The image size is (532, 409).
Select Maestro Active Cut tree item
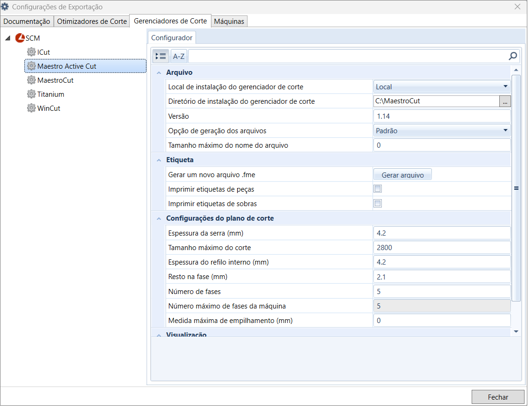(85, 66)
